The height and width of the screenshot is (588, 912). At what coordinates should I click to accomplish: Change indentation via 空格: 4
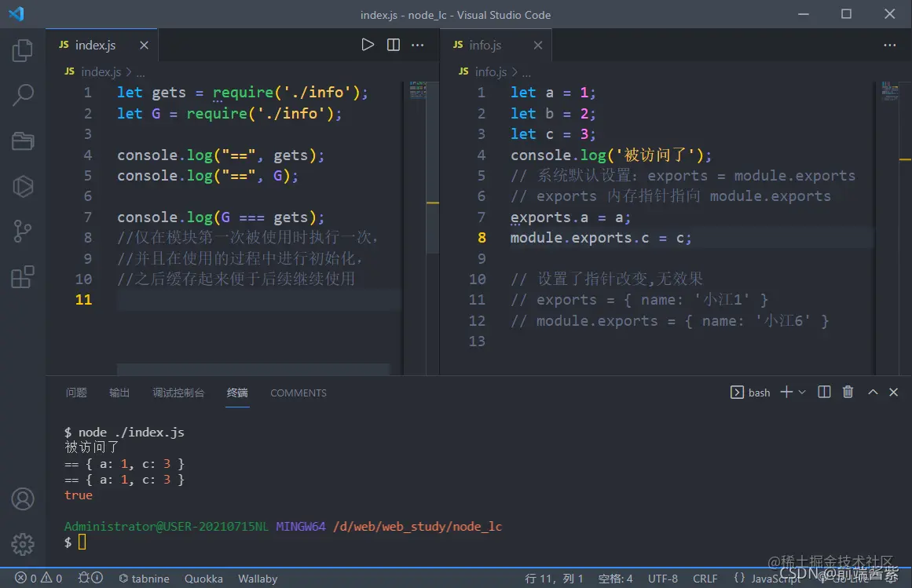[x=615, y=578]
